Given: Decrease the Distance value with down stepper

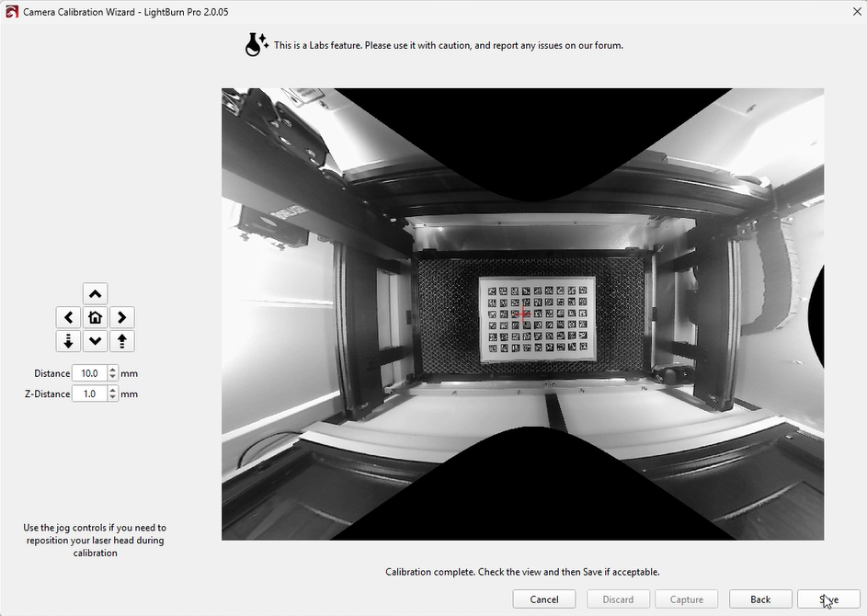Looking at the screenshot, I should pos(113,378).
